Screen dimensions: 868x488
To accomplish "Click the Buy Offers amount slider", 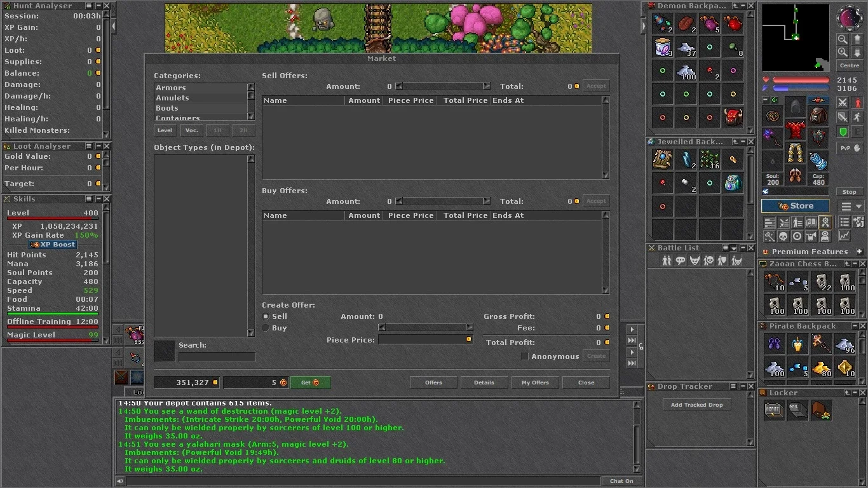I will click(x=442, y=201).
